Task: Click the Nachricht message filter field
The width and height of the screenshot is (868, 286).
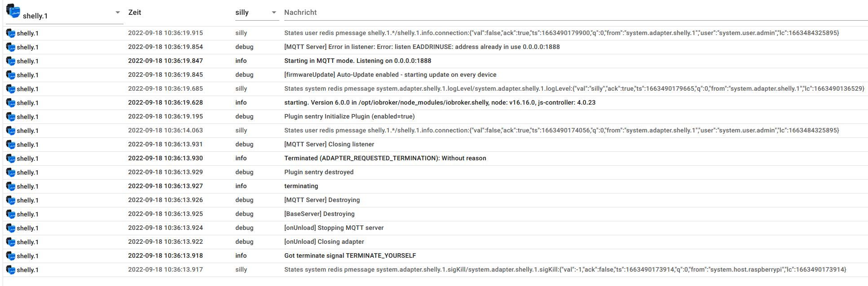Action: tap(575, 13)
